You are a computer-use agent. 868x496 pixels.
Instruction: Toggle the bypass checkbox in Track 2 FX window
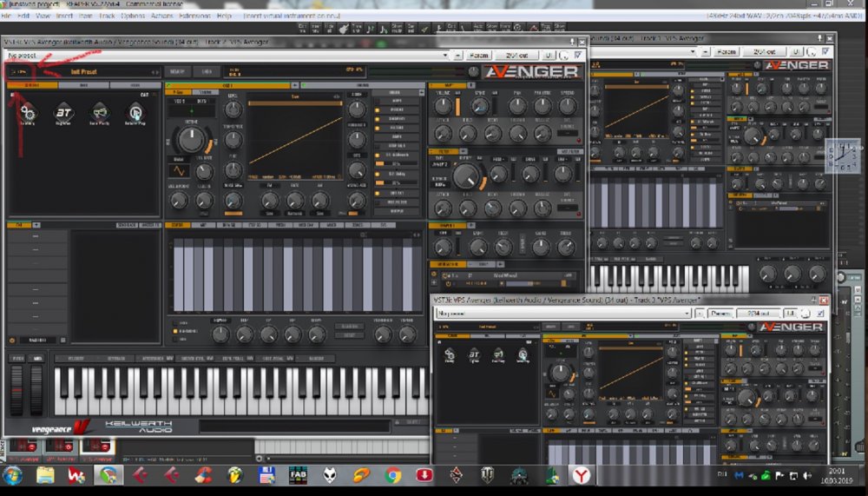pyautogui.click(x=577, y=55)
